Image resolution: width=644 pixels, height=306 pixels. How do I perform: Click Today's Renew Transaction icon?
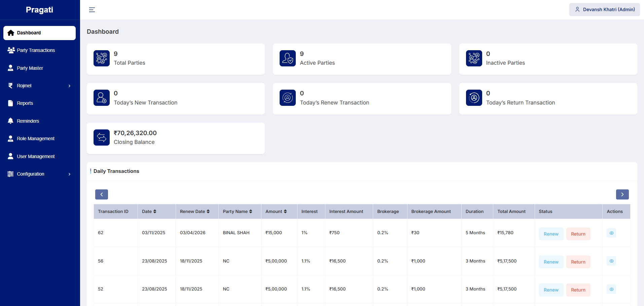(x=288, y=98)
